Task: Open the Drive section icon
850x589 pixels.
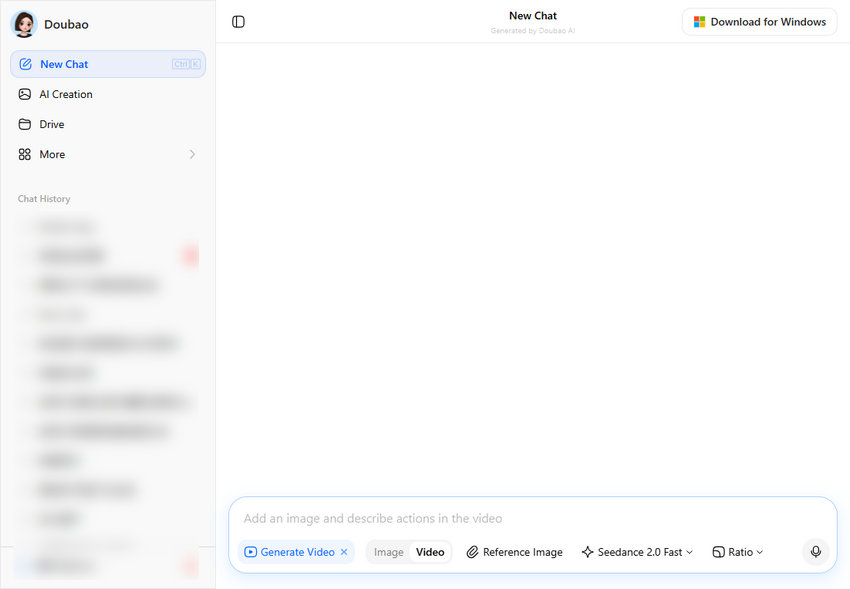Action: (25, 123)
